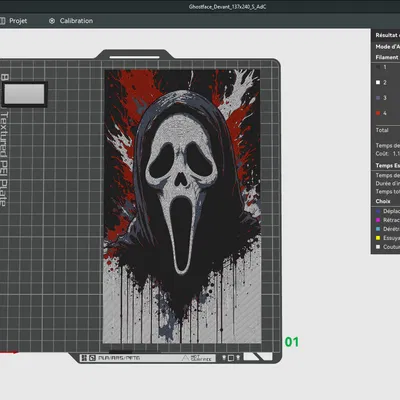Toggle the cyan Dérétr display option
The image size is (400, 400).
tap(378, 229)
